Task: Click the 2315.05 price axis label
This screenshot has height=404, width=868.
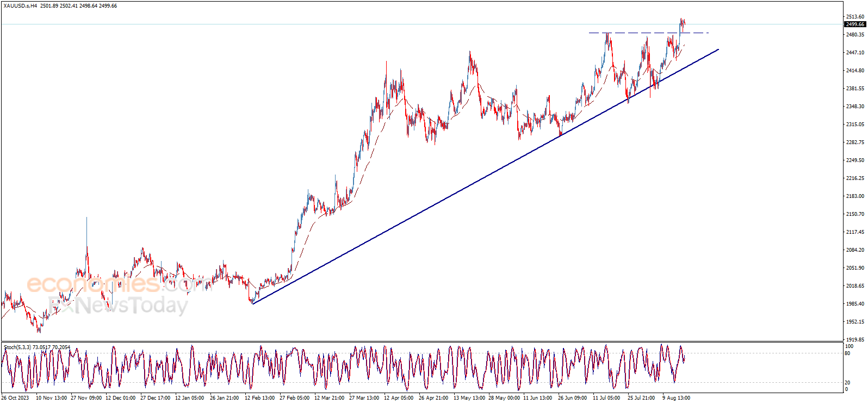Action: tap(855, 125)
